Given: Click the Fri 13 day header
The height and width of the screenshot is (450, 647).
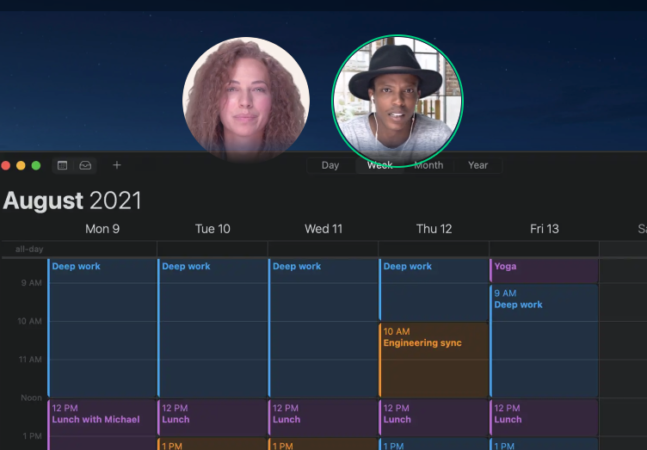Looking at the screenshot, I should pyautogui.click(x=544, y=229).
